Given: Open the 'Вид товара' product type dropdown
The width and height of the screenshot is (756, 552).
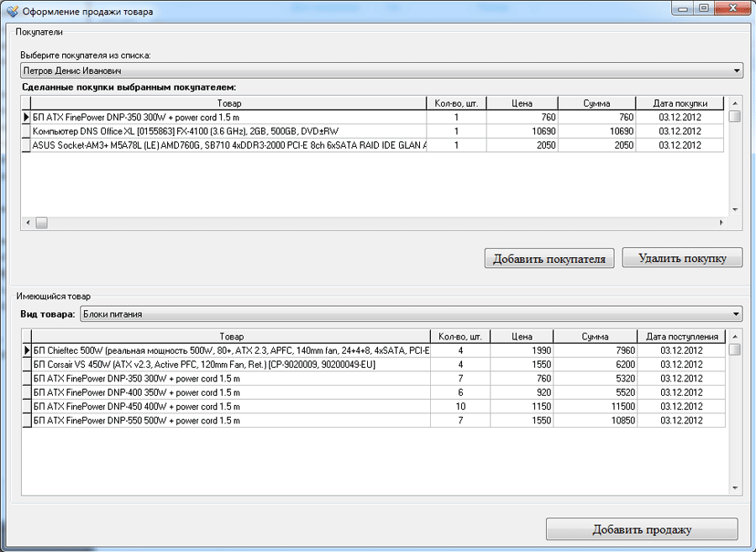Looking at the screenshot, I should pyautogui.click(x=412, y=314).
